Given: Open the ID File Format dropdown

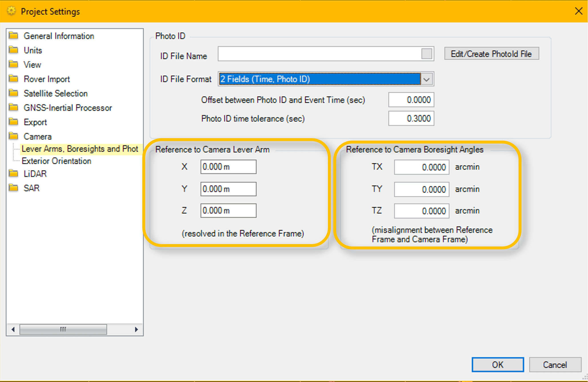Looking at the screenshot, I should [x=426, y=79].
